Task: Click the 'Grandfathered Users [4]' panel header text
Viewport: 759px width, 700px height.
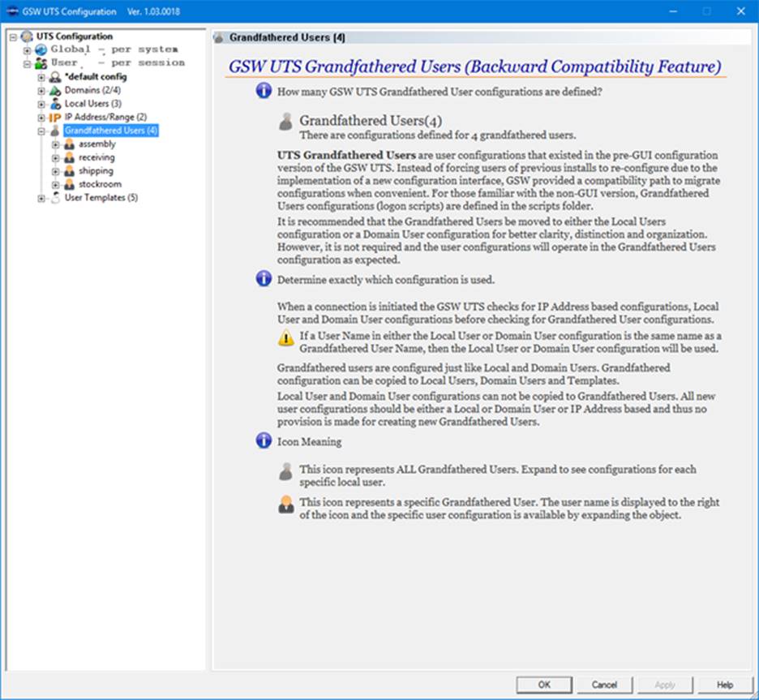Action: (x=287, y=37)
